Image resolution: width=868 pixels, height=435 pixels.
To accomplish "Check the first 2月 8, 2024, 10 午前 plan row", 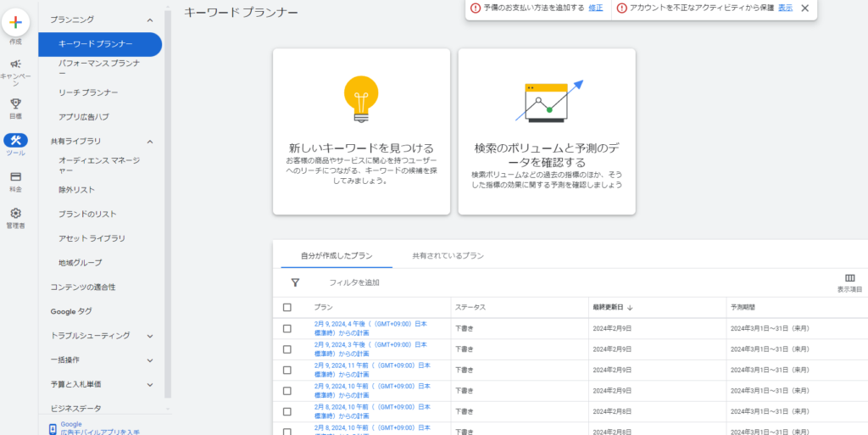I will point(287,412).
